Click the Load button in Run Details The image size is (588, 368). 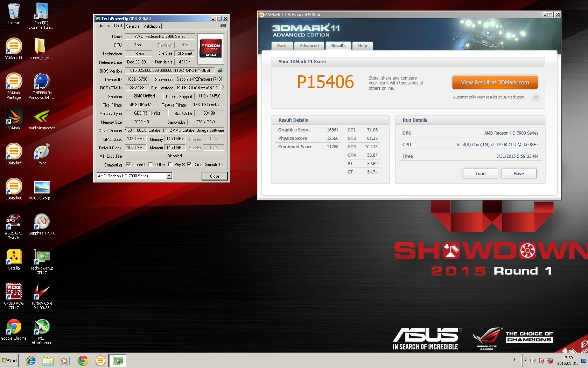[480, 173]
